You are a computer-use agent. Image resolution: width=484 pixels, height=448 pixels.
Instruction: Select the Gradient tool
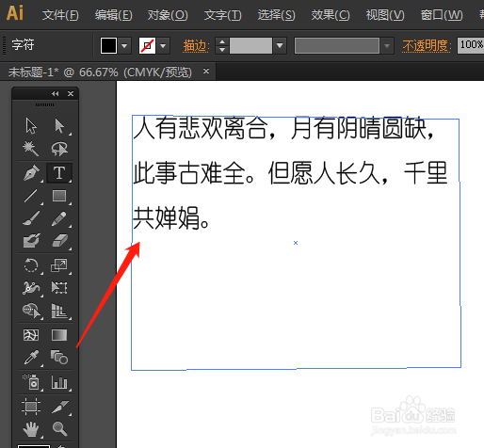coord(59,335)
